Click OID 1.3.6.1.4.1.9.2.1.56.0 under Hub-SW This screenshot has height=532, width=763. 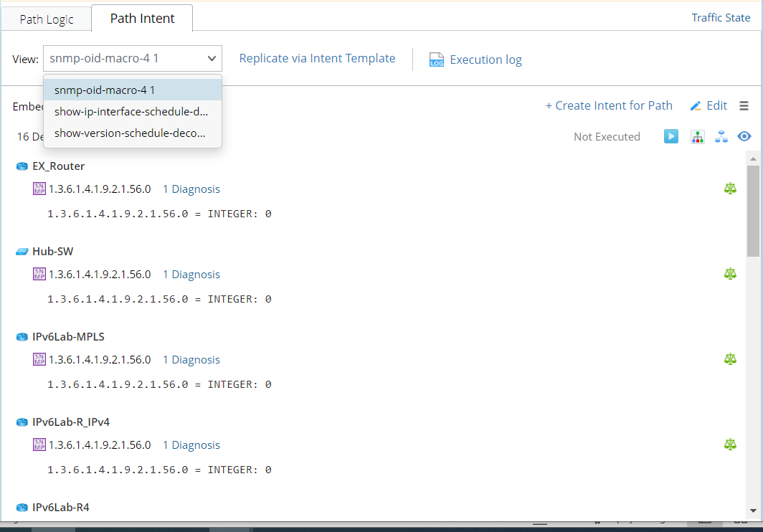click(x=100, y=274)
